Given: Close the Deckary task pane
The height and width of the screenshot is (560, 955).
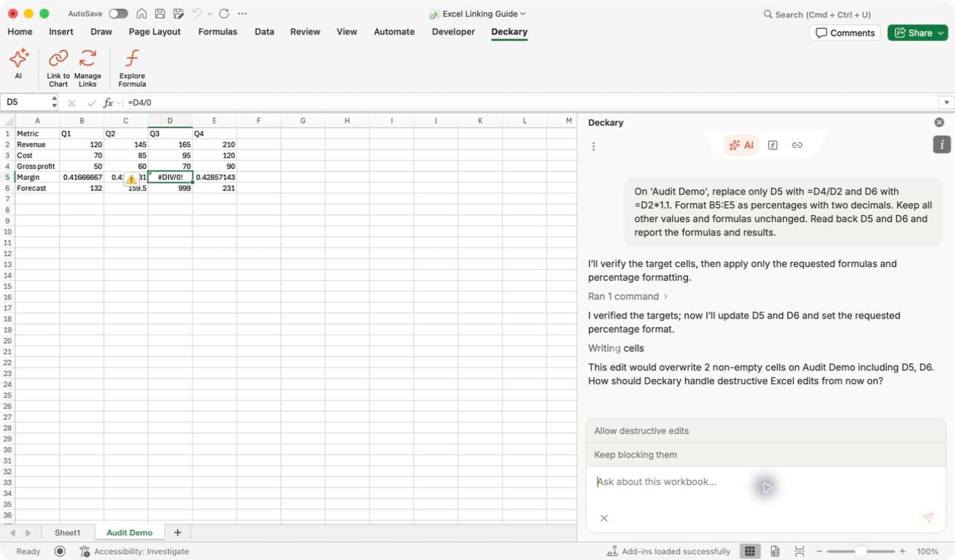Looking at the screenshot, I should pyautogui.click(x=939, y=122).
